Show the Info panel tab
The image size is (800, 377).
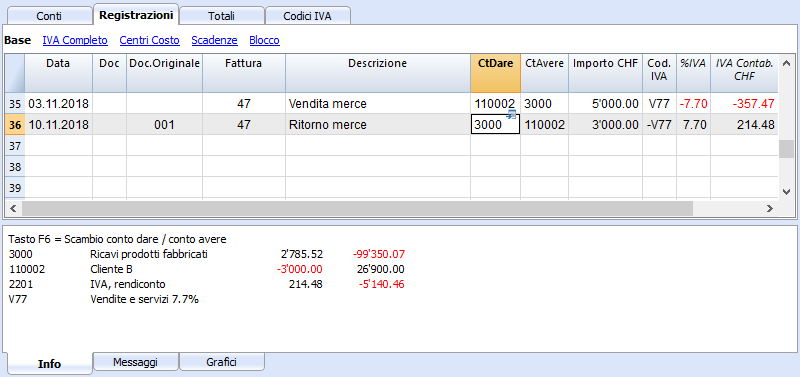[49, 364]
